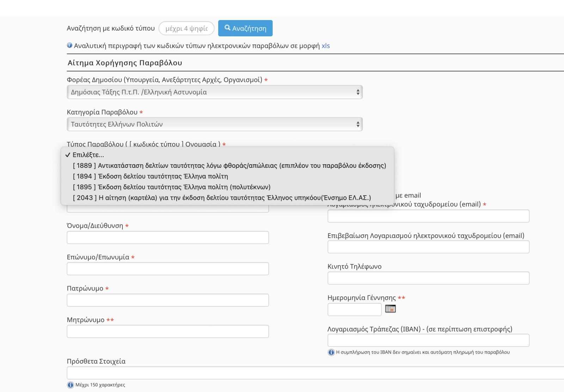
Task: Click the Επιβεβαίωση email input field
Action: 428,247
